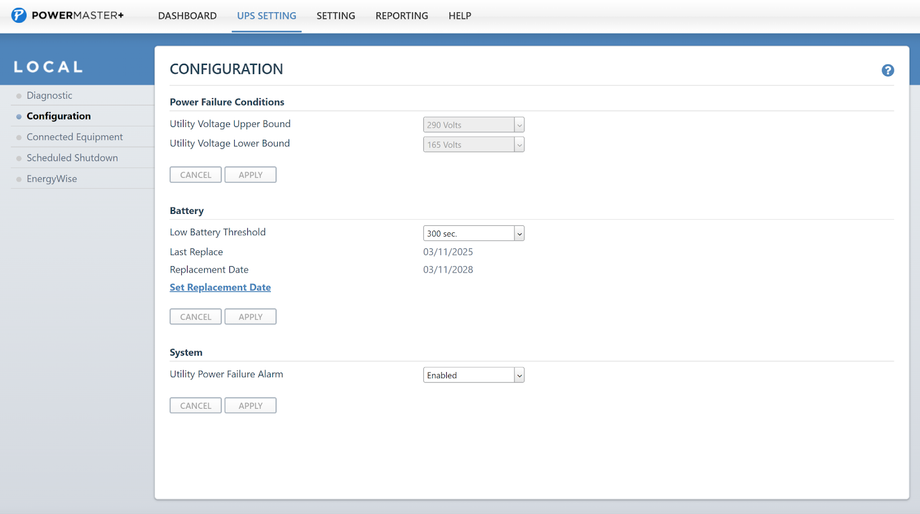Expand the Utility Voltage Lower Bound dropdown
This screenshot has height=514, width=920.
(x=473, y=144)
